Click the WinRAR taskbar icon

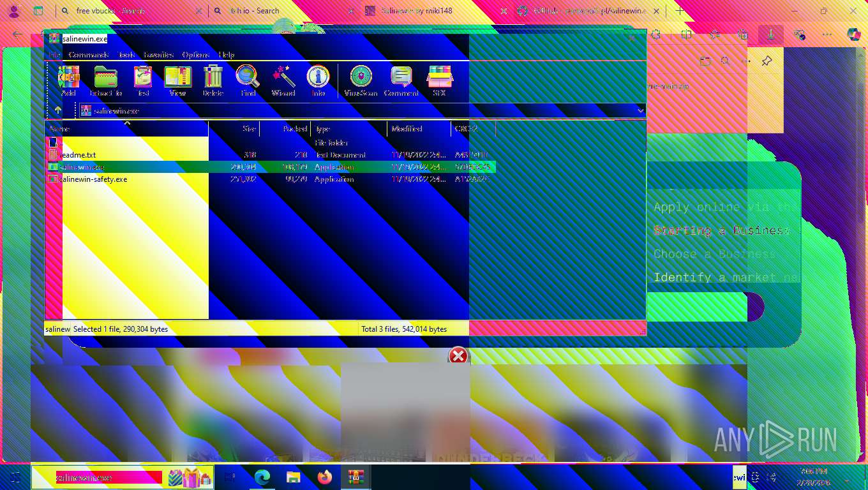[x=355, y=477]
